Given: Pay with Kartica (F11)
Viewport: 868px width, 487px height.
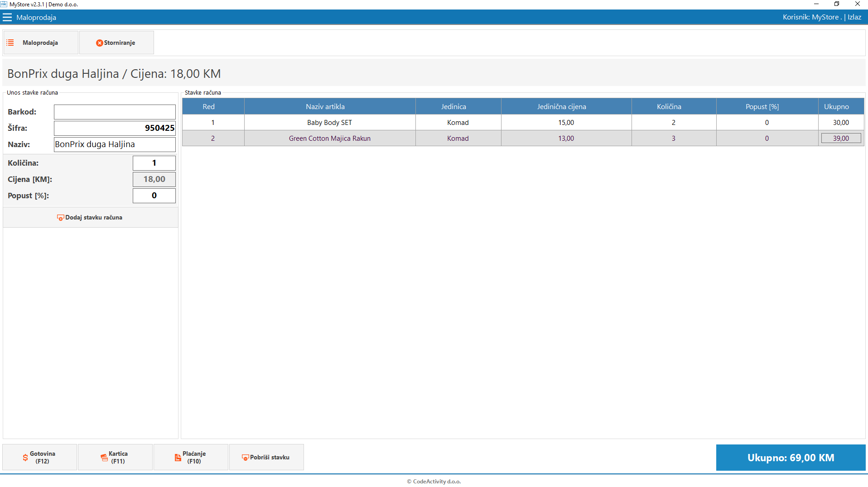Looking at the screenshot, I should pos(115,457).
